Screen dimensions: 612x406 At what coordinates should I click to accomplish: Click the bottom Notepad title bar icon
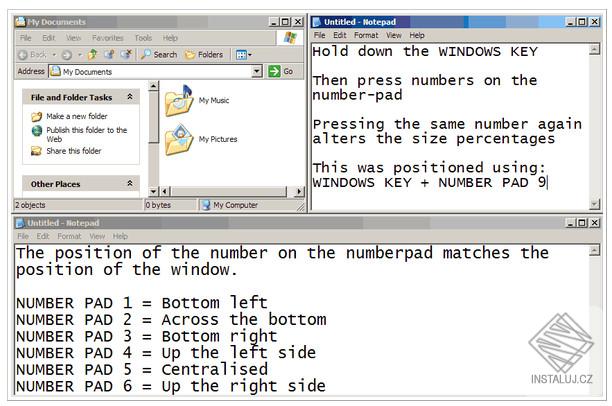[x=20, y=223]
